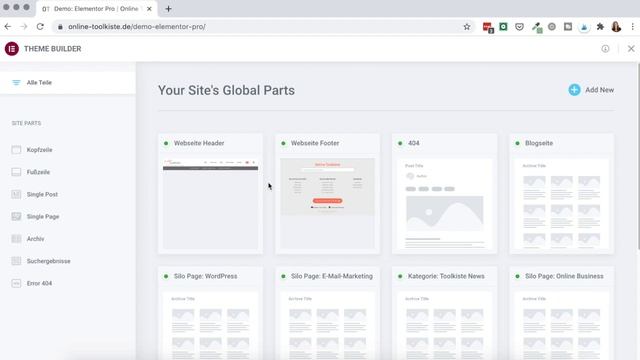Image resolution: width=640 pixels, height=360 pixels.
Task: Click Silo Page: E-Mail-Marketing title
Action: coord(332,276)
